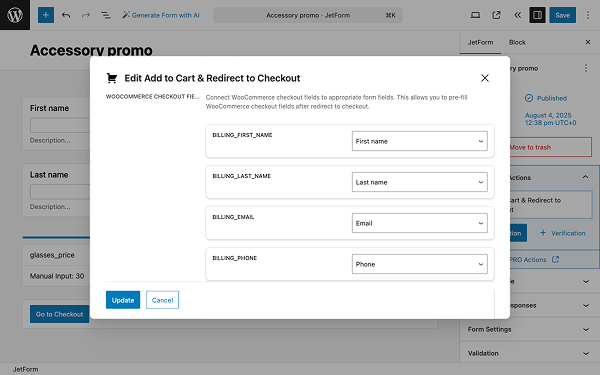Cancel the edit action dialog
The image size is (600, 375).
coord(162,300)
